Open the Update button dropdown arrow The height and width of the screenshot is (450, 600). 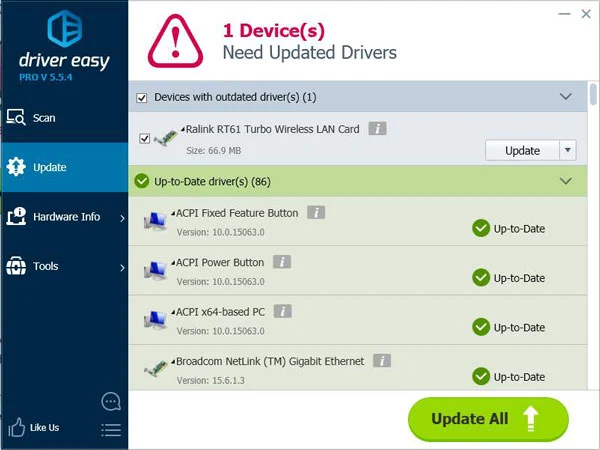[x=568, y=150]
